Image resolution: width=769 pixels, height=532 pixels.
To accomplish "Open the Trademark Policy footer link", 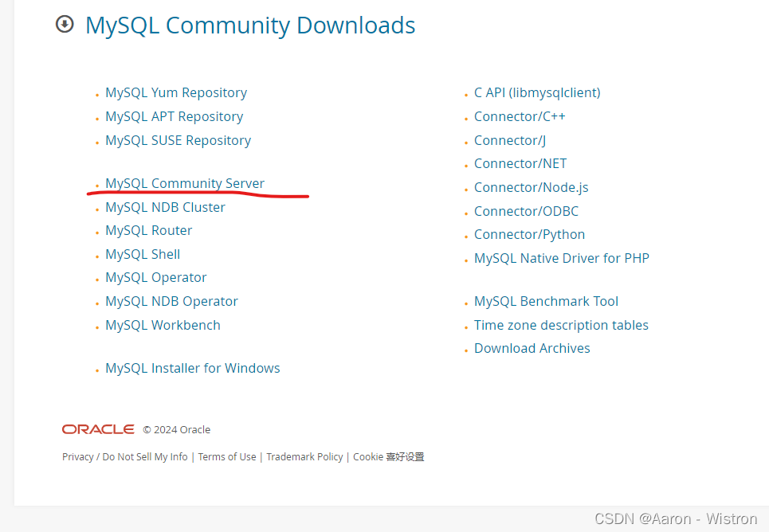I will pos(304,457).
